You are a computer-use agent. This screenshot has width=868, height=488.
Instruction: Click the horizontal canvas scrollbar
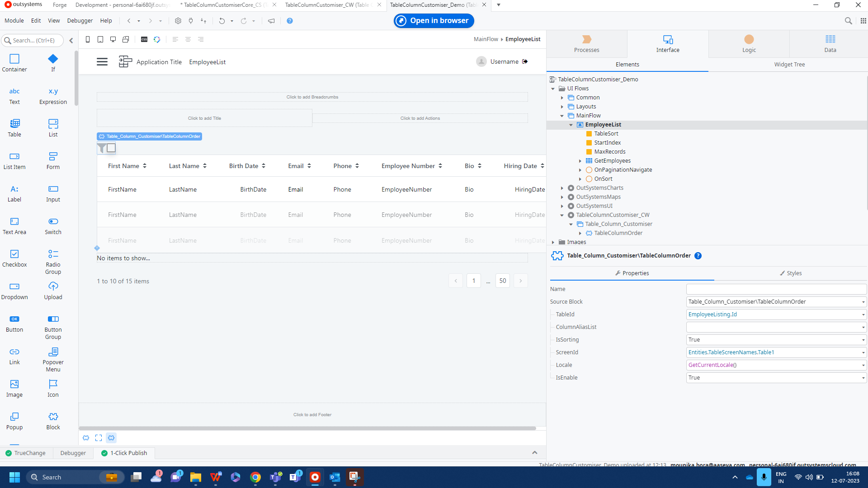307,428
